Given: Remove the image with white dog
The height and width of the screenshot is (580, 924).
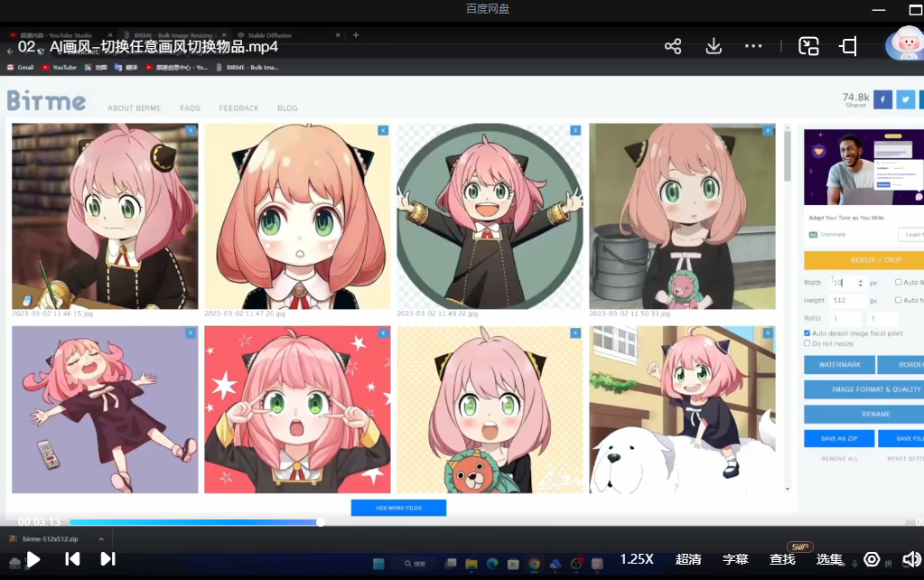Looking at the screenshot, I should pyautogui.click(x=768, y=333).
